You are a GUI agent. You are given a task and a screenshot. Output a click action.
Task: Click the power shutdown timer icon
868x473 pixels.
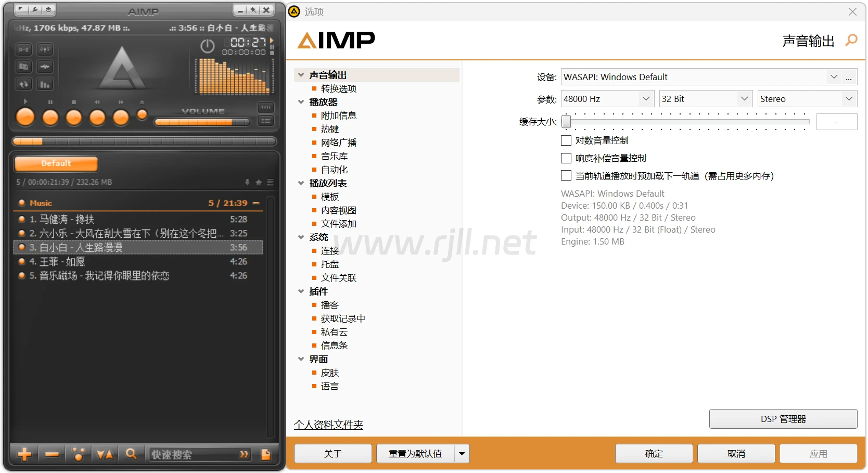point(207,46)
